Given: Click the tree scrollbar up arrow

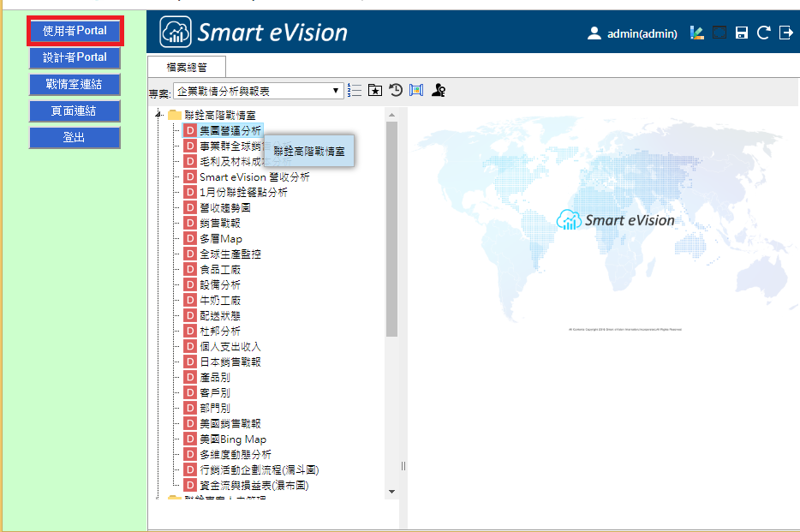Looking at the screenshot, I should (391, 115).
